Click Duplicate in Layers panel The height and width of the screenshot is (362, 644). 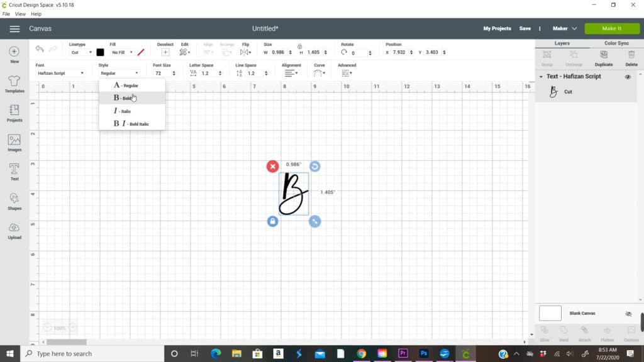pos(604,58)
